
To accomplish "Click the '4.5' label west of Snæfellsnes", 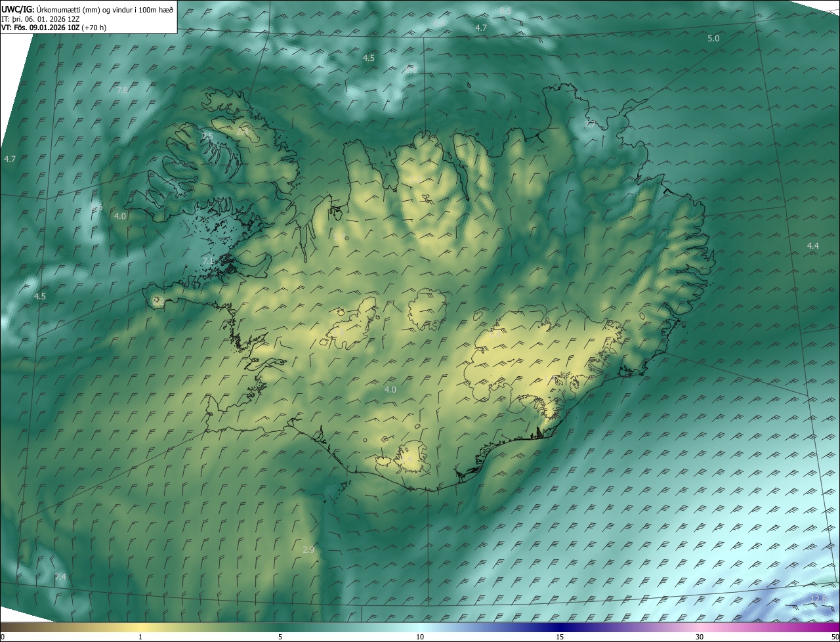I will pos(40,297).
